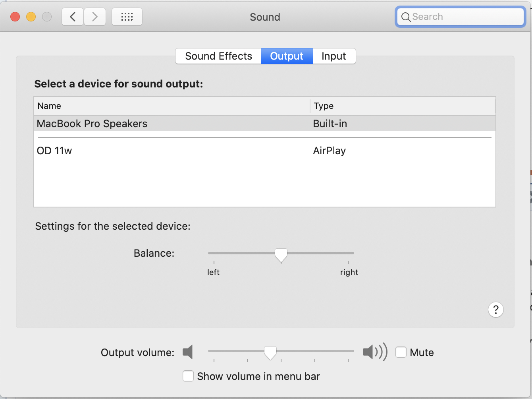Image resolution: width=532 pixels, height=399 pixels.
Task: Click the loud volume speaker icon
Action: tap(375, 352)
